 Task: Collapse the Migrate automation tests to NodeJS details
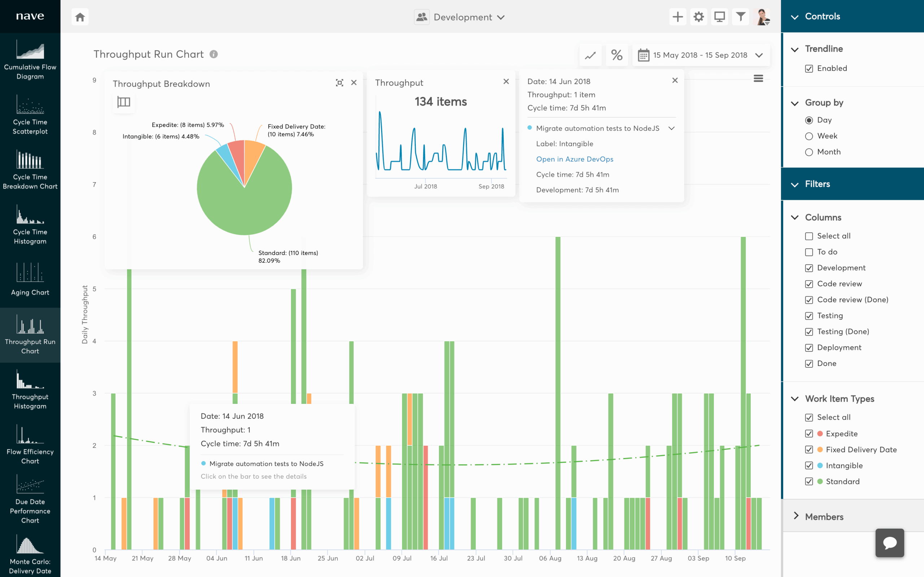tap(672, 129)
